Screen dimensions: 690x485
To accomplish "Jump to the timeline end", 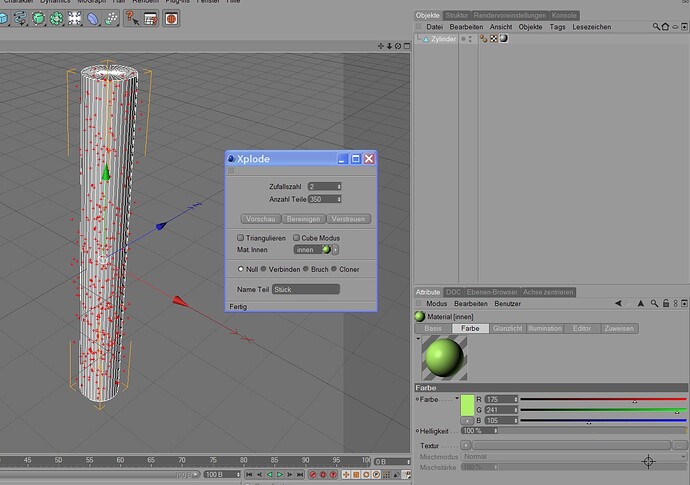I will (x=300, y=474).
